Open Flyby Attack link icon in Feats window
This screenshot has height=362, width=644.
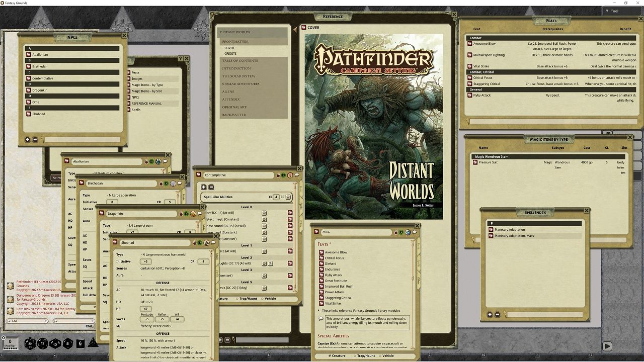tap(469, 95)
